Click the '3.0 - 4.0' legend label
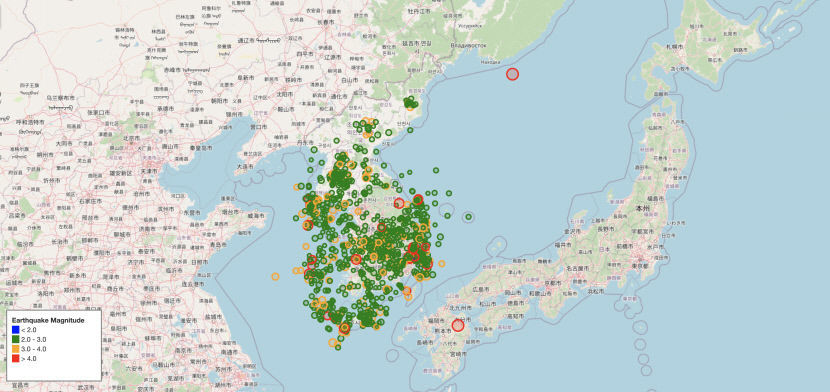 click(33, 349)
